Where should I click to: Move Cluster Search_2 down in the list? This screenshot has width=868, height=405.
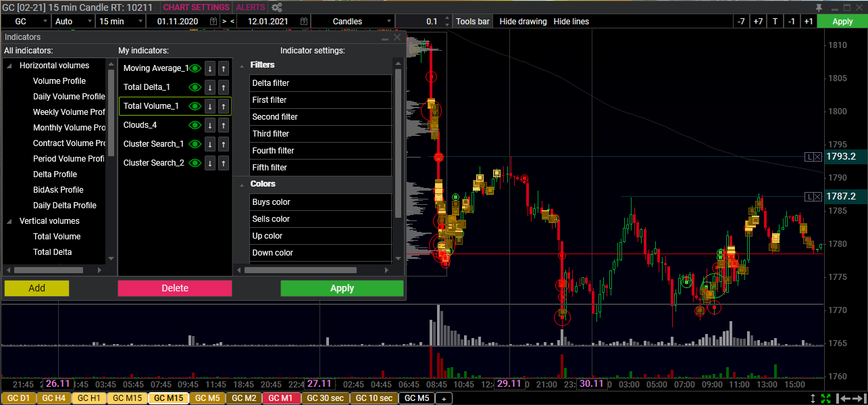[210, 163]
